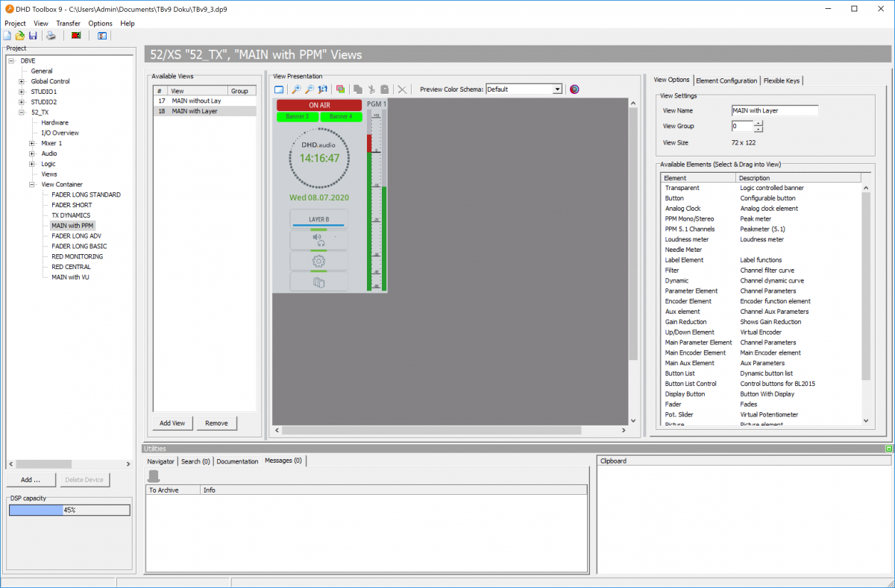Screen dimensions: 895x588
Task: Select the Zoom In magnifier in View Presentation
Action: click(x=295, y=89)
